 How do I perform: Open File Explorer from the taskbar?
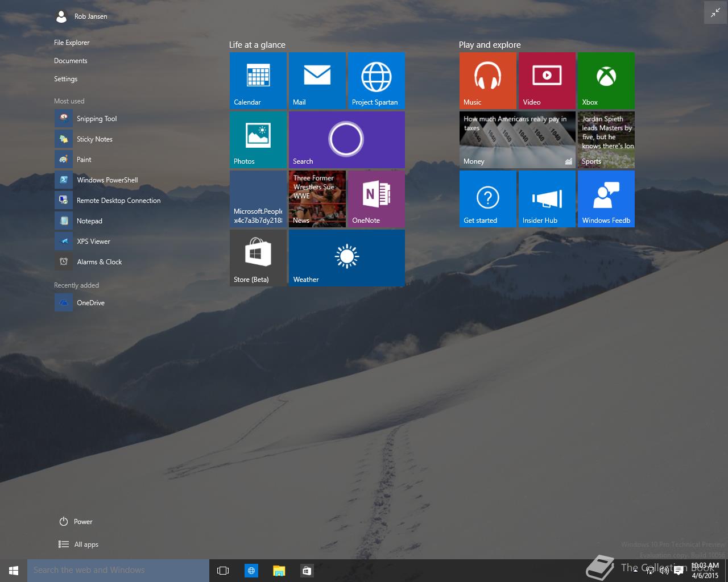click(x=279, y=571)
